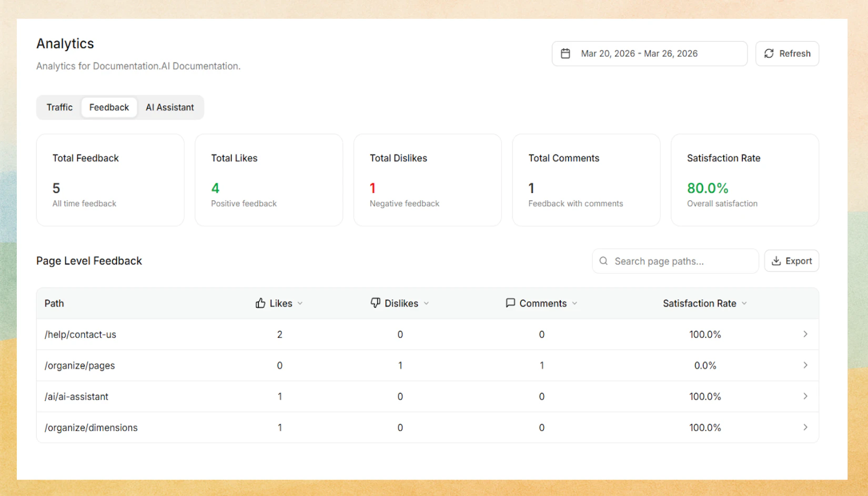Expand details for /help/contact-us row
Screen dimensions: 868x496
(x=805, y=334)
